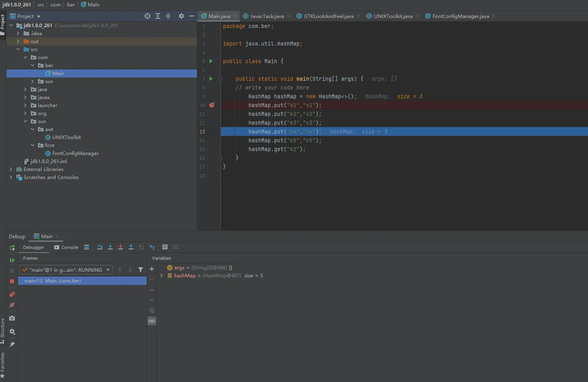Toggle mute breakpoints

pyautogui.click(x=12, y=305)
